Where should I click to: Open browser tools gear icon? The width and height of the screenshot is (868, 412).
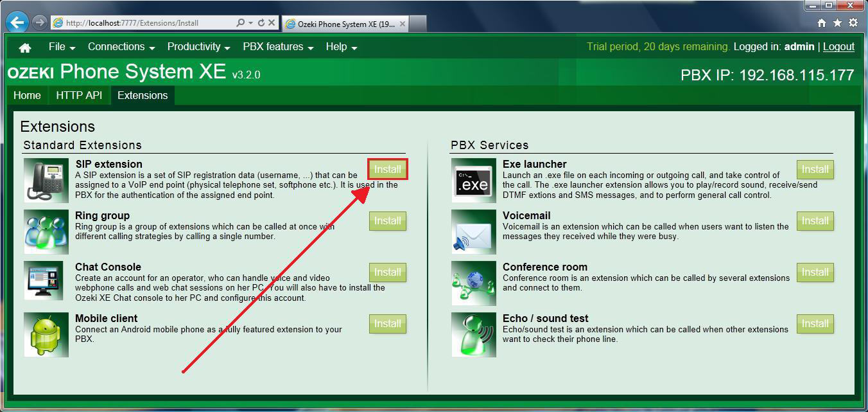pos(853,22)
